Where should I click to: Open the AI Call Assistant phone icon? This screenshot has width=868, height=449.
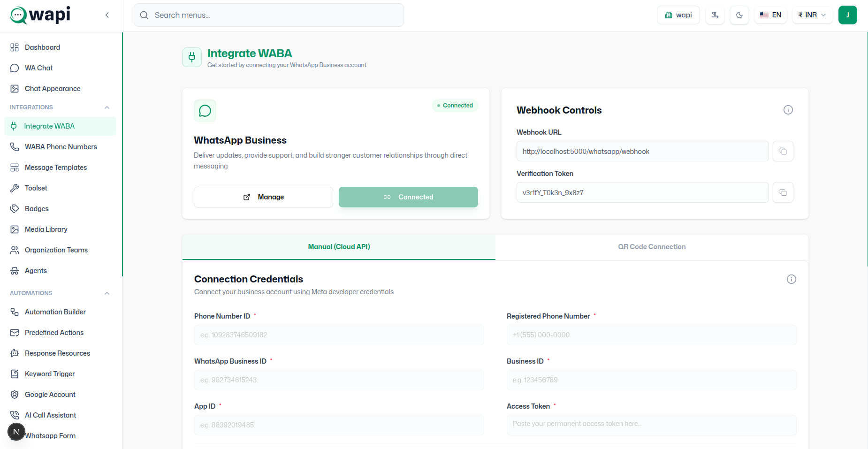[15, 415]
